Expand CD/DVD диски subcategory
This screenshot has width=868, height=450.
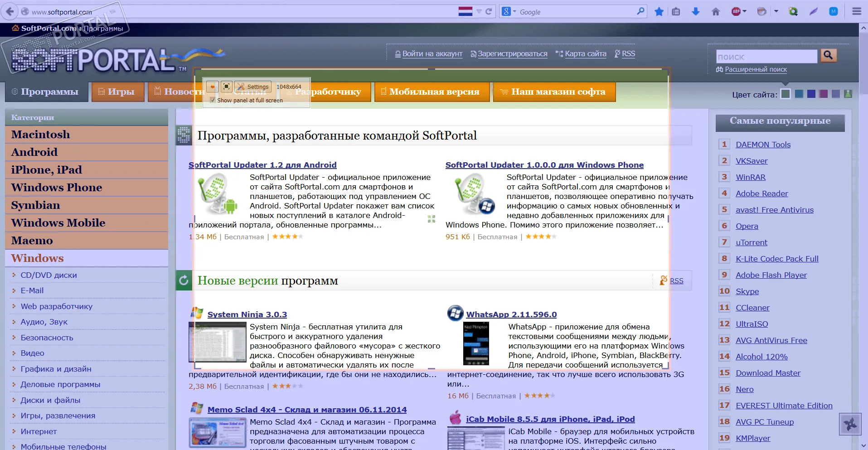pyautogui.click(x=48, y=275)
